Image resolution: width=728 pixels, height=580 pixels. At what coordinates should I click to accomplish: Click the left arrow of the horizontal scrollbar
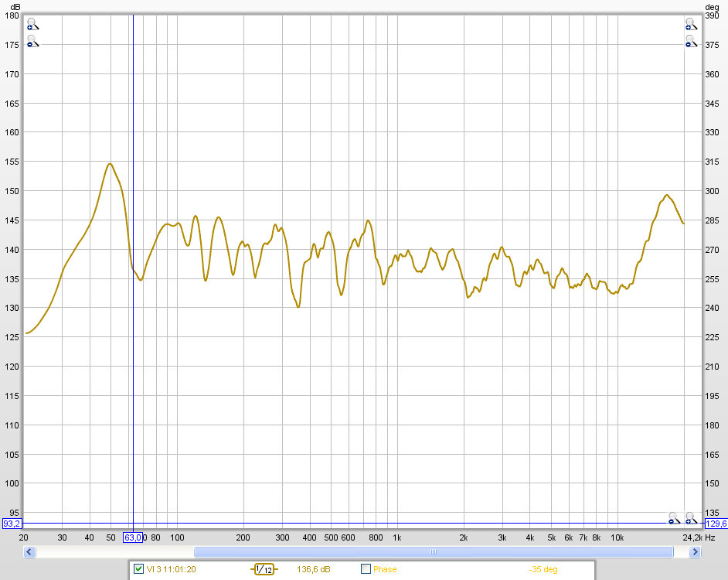coord(29,551)
